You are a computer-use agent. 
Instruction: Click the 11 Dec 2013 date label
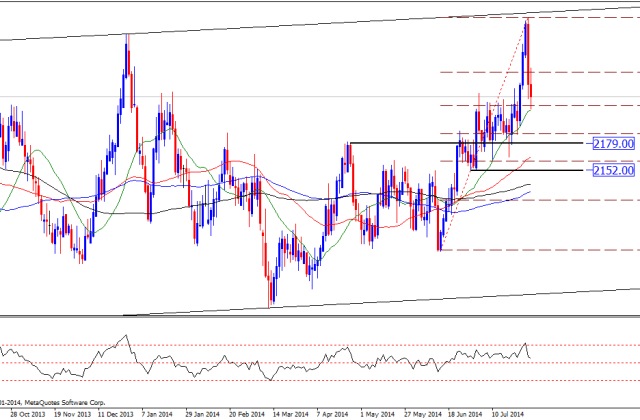click(115, 414)
